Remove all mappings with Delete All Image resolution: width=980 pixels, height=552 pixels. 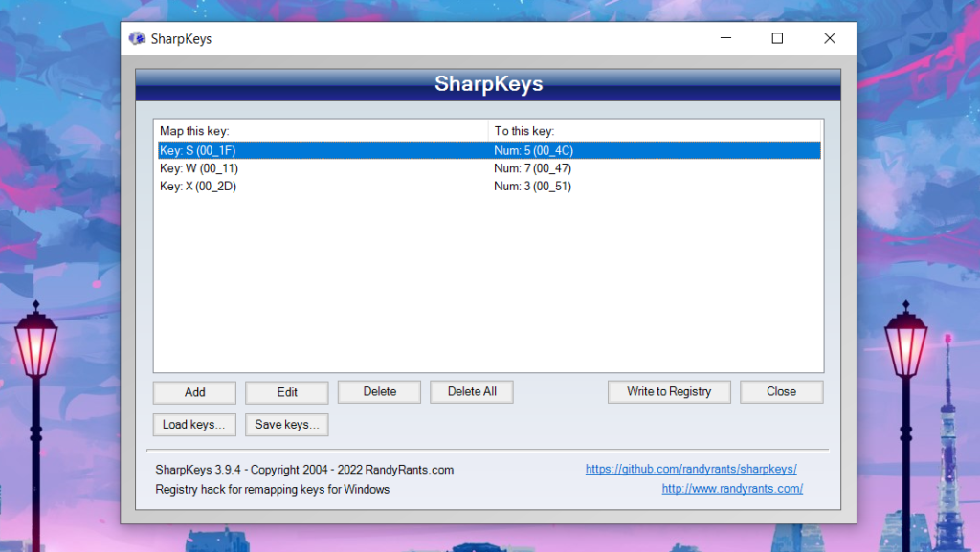tap(472, 391)
